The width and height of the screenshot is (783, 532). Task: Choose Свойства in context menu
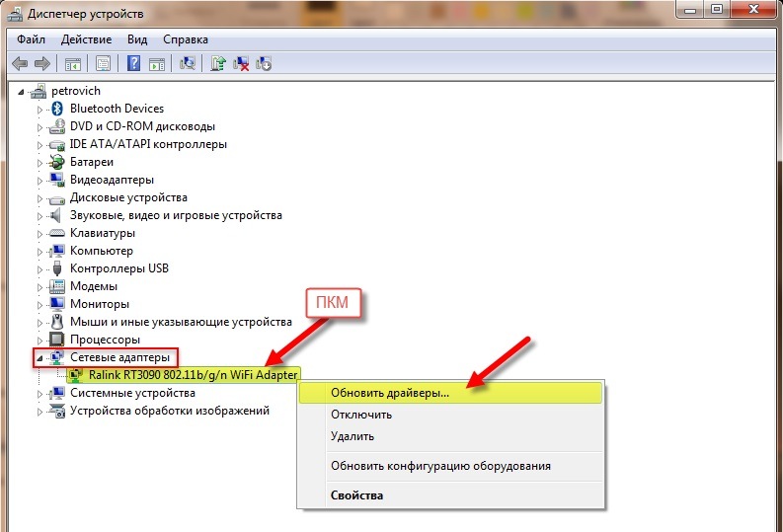[x=450, y=495]
